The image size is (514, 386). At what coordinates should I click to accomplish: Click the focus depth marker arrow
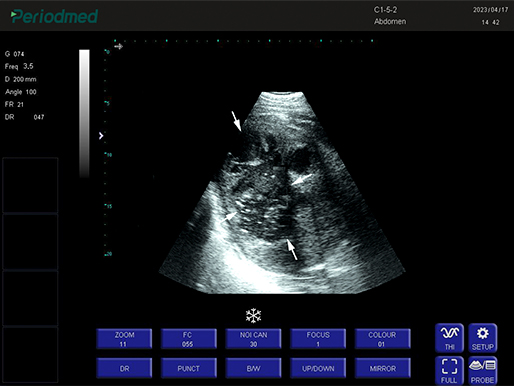pyautogui.click(x=101, y=136)
